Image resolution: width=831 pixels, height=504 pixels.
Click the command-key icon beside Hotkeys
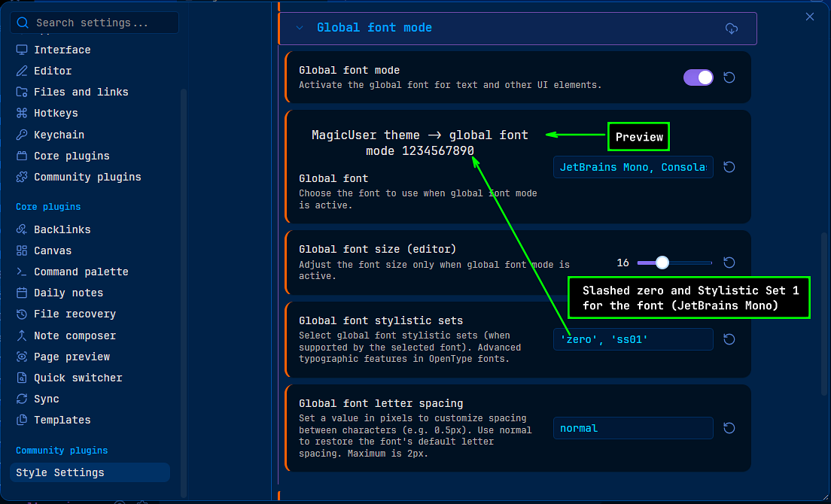coord(22,114)
